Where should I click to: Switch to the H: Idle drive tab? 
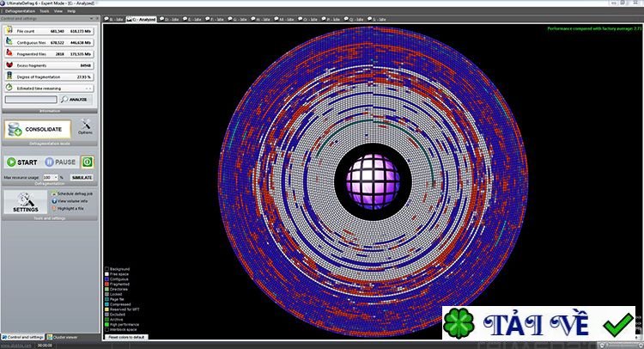pyautogui.click(x=261, y=19)
